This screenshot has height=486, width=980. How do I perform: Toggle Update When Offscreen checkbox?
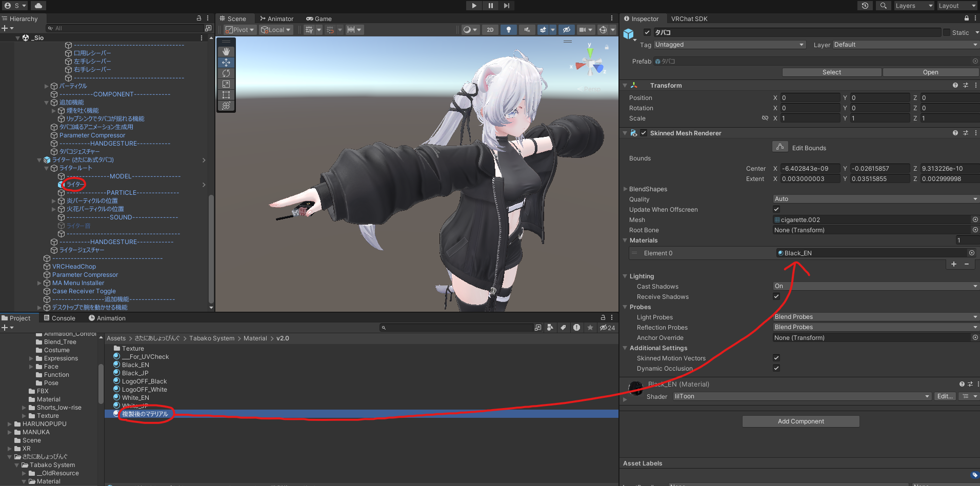776,209
